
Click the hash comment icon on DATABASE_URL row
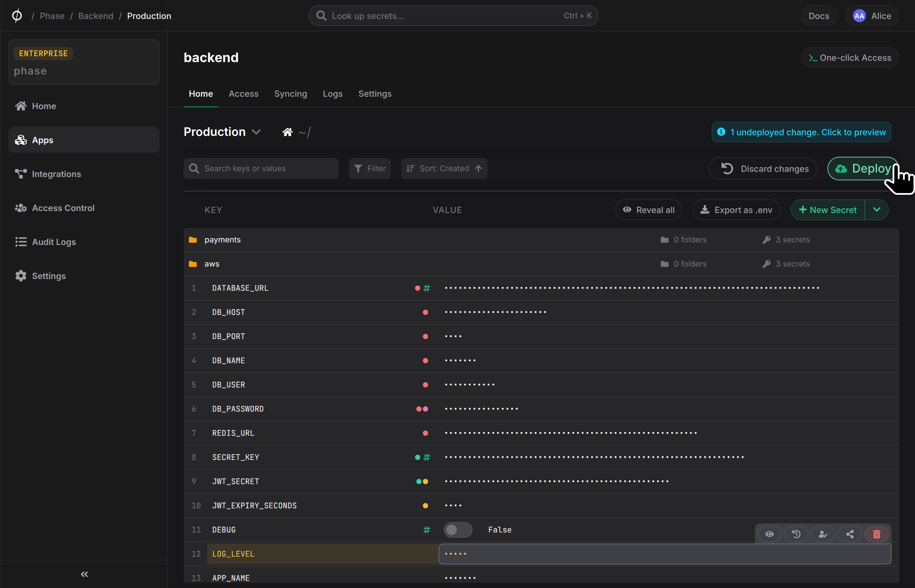pyautogui.click(x=426, y=288)
